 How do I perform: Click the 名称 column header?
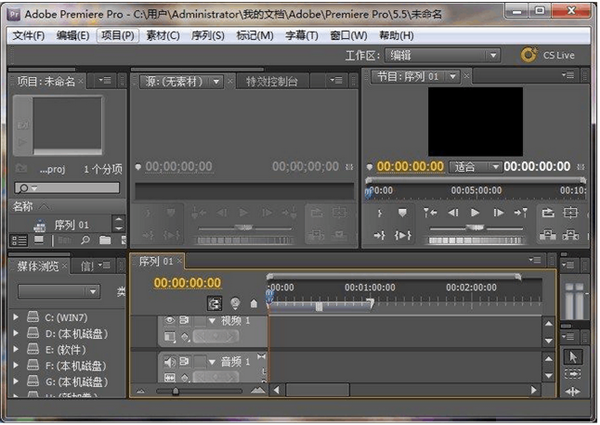[x=23, y=206]
